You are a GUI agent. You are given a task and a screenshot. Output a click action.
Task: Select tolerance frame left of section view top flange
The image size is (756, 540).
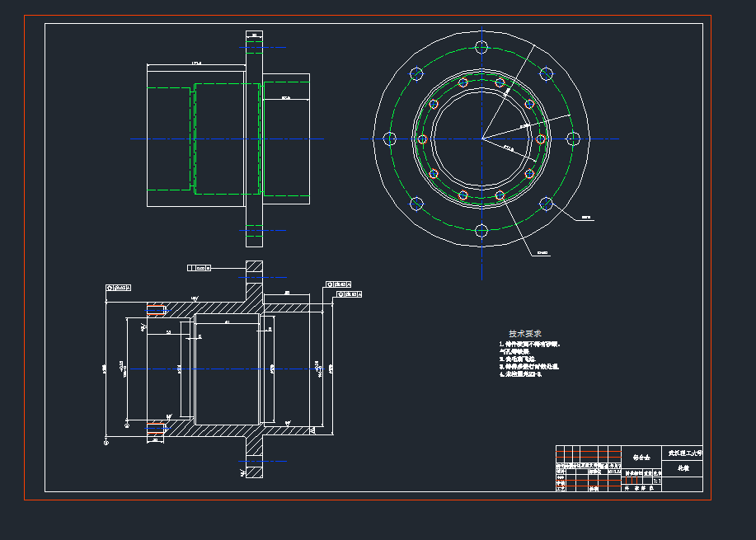click(x=200, y=268)
